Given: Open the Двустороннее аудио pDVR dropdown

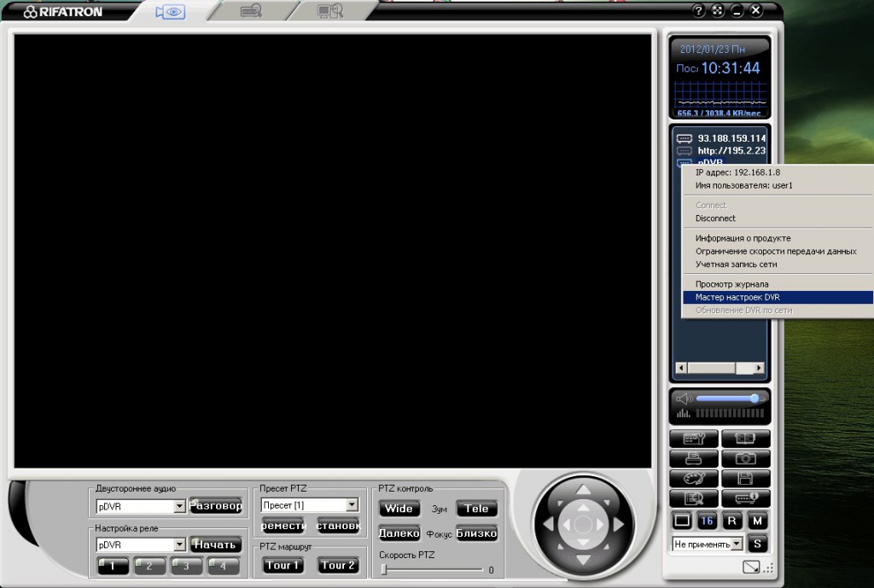Looking at the screenshot, I should pos(179,507).
